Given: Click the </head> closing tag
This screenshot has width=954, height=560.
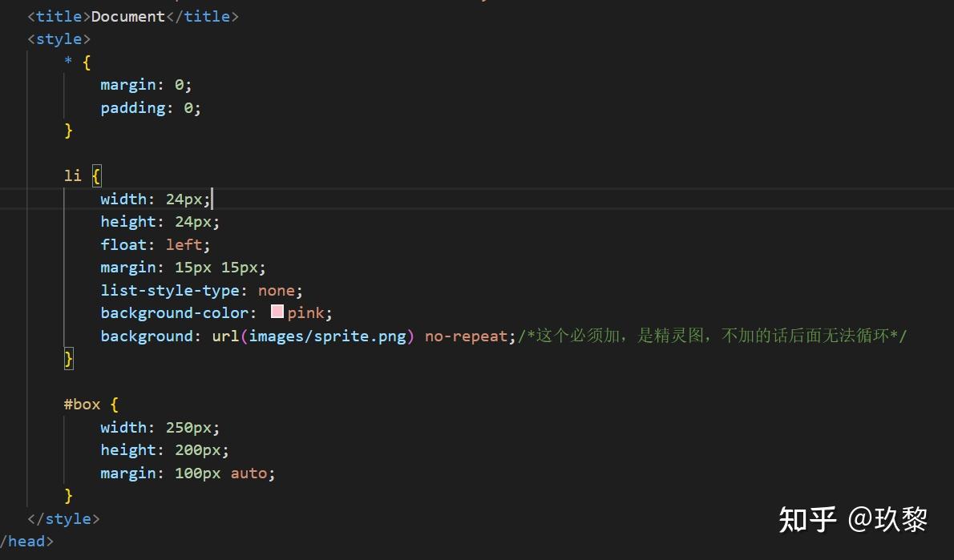Looking at the screenshot, I should pos(26,542).
